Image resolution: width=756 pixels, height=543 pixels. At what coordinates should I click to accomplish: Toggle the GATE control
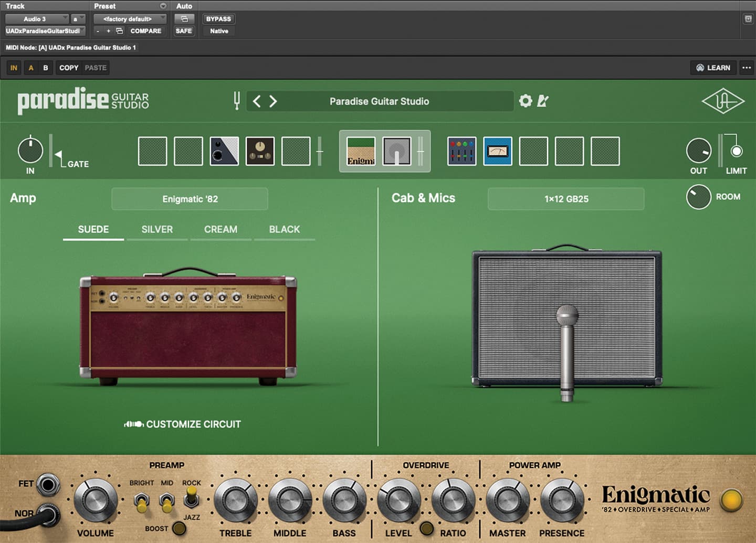coord(58,155)
